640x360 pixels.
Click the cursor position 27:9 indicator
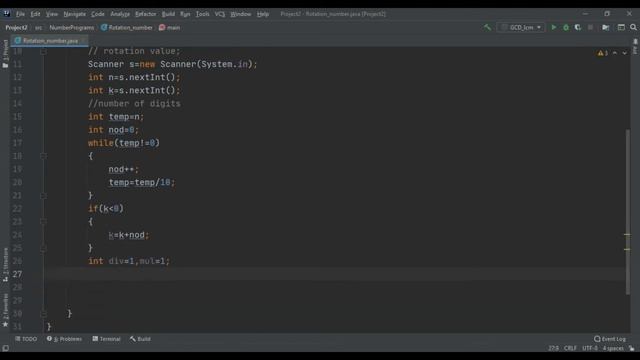pyautogui.click(x=553, y=348)
